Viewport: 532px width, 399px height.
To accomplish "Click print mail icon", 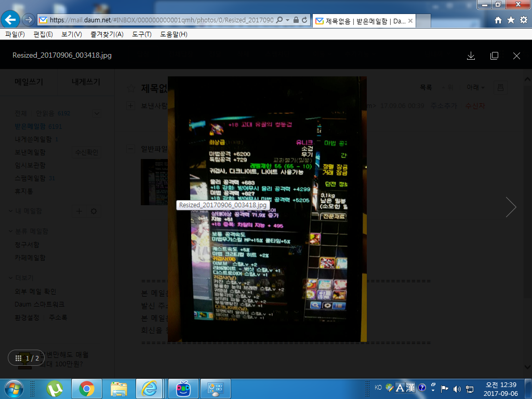I will [500, 87].
